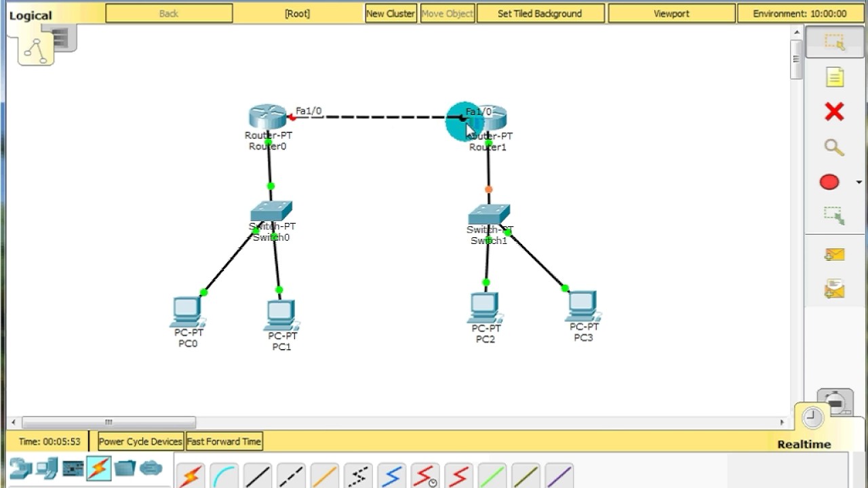The width and height of the screenshot is (868, 488).
Task: Add a Simple PDU envelope
Action: [x=835, y=255]
